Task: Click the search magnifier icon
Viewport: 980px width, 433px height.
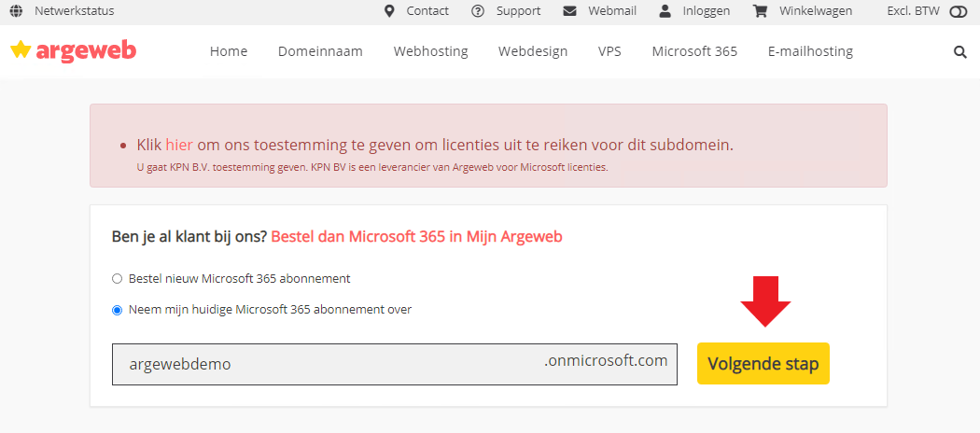Action: tap(960, 52)
